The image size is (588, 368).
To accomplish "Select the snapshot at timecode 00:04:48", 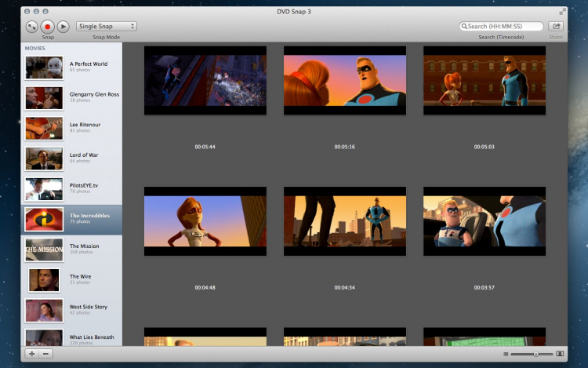I will click(x=205, y=221).
